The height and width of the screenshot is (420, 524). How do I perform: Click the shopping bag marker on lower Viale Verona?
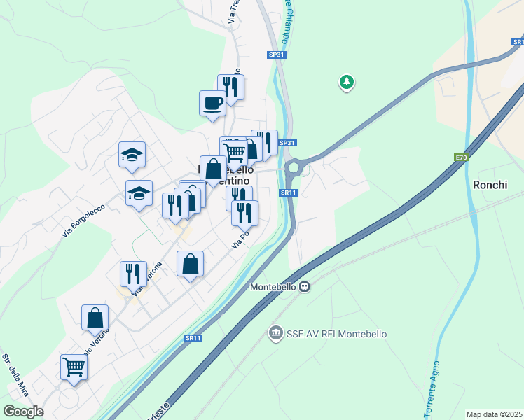click(x=95, y=318)
